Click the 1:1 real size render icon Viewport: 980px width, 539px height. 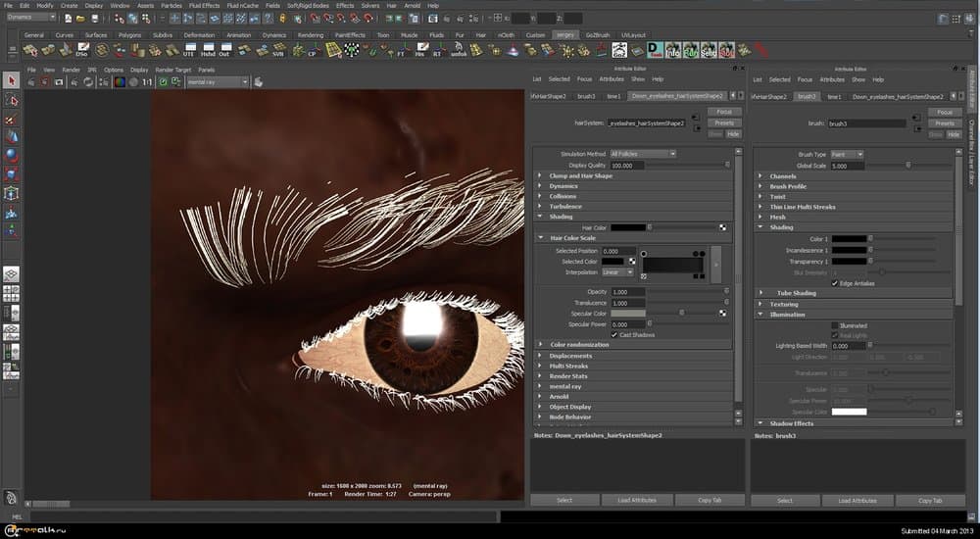click(x=148, y=83)
